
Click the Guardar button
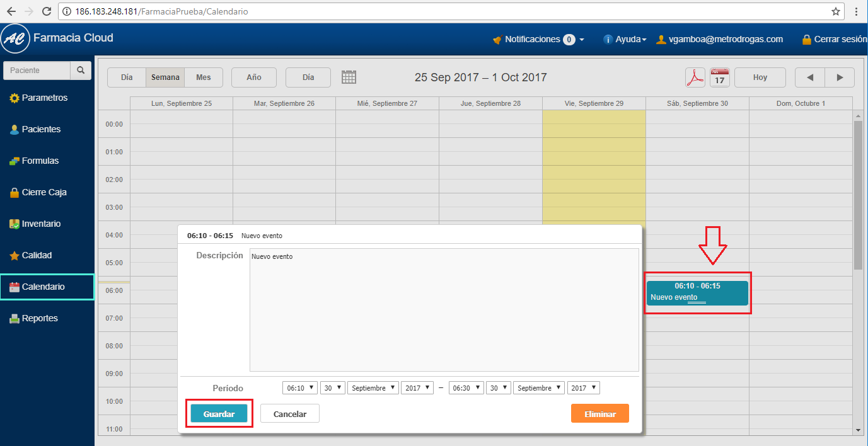click(219, 414)
